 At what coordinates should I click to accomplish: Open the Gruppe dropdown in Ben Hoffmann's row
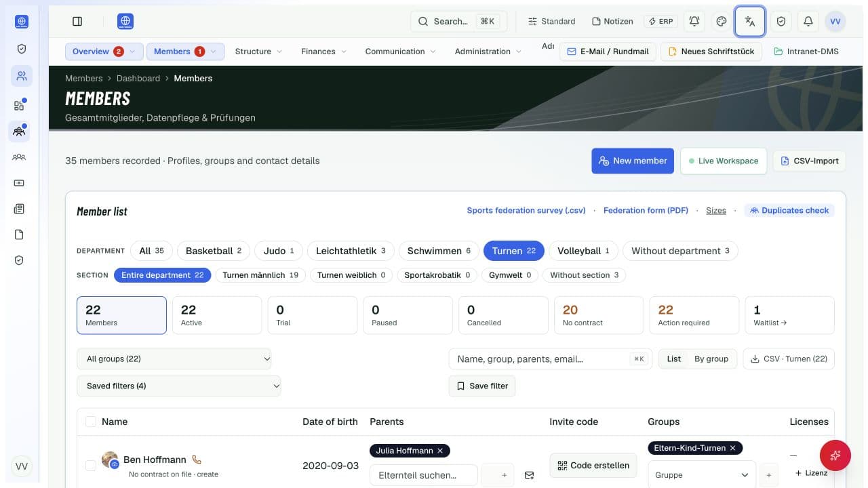(702, 475)
